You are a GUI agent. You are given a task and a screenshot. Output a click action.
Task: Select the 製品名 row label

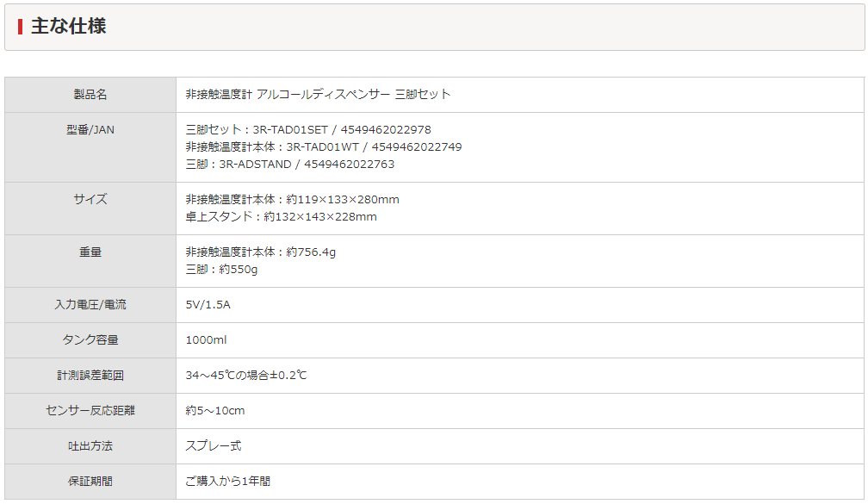[x=90, y=95]
